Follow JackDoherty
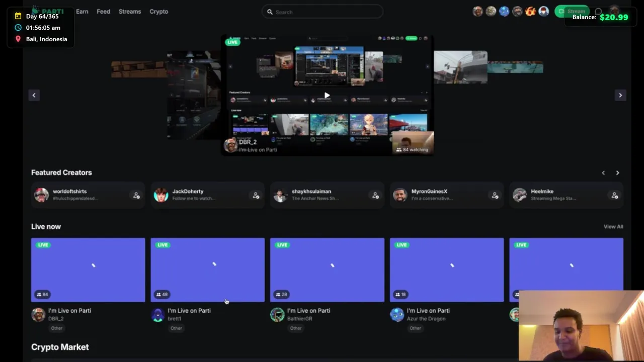The height and width of the screenshot is (362, 644). pyautogui.click(x=256, y=195)
